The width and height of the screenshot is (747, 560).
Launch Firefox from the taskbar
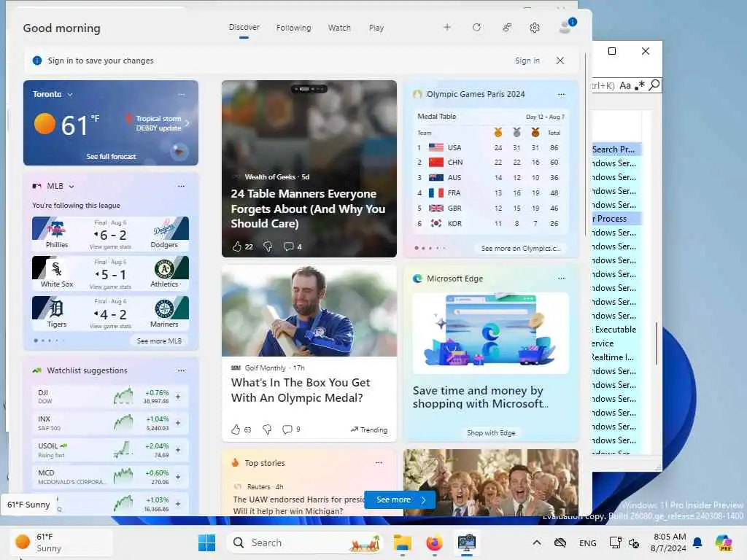[434, 542]
